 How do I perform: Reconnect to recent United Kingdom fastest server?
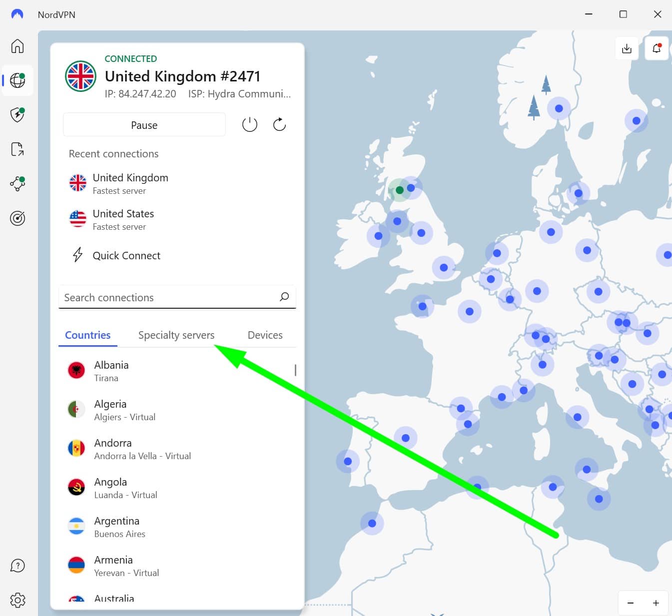[177, 183]
